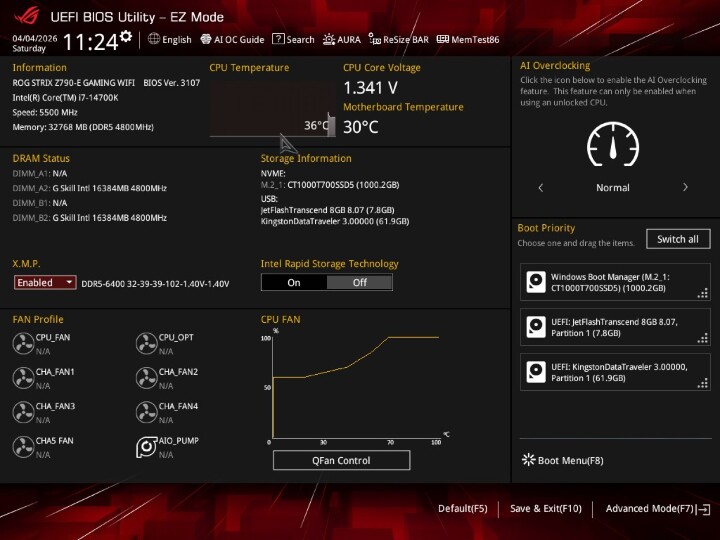Click the 1.341 V core voltage value
Image resolution: width=720 pixels, height=540 pixels.
370,88
